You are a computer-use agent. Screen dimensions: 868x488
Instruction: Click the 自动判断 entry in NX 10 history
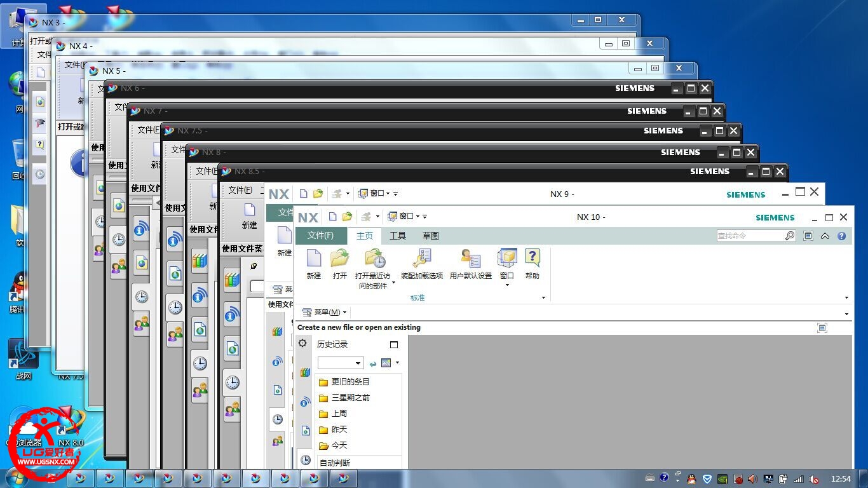click(x=335, y=463)
